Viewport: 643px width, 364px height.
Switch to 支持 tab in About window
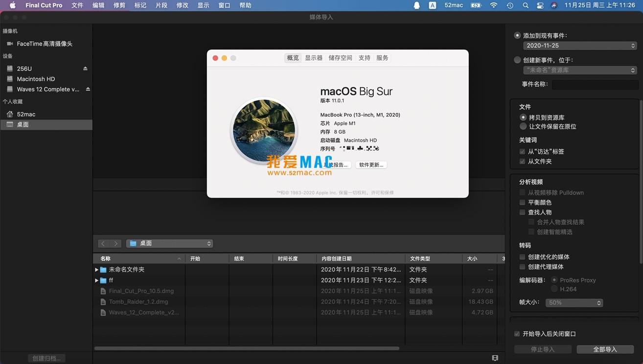(x=365, y=58)
